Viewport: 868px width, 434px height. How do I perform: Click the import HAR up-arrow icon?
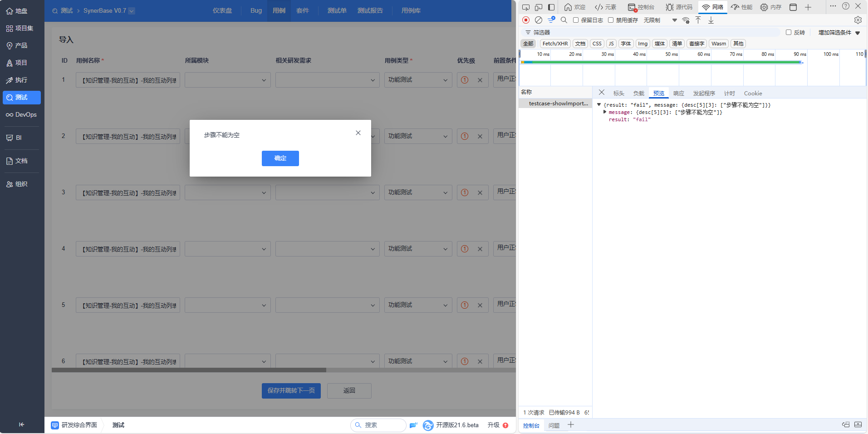pos(698,20)
